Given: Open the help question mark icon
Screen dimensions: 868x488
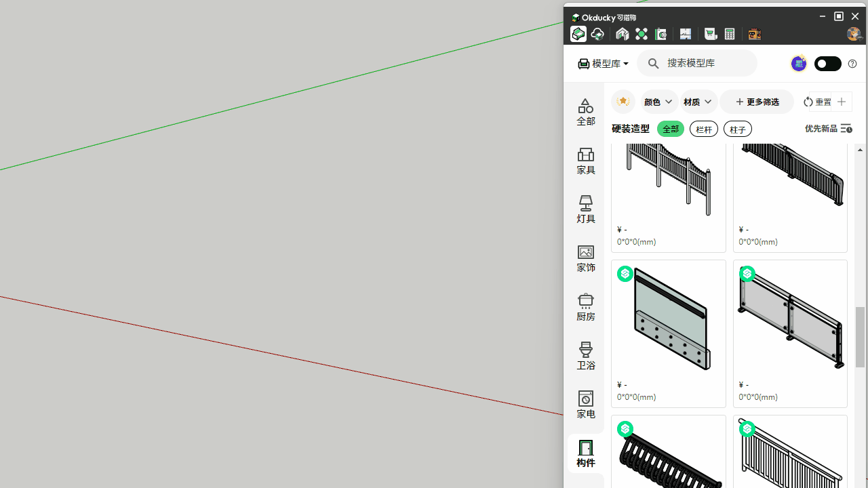Looking at the screenshot, I should pos(852,64).
